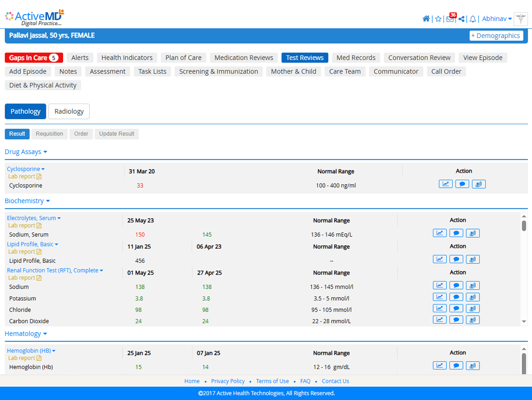Screen dimensions: 532x400
Task: Add comment on Hemoglobin (Hb) result
Action: pyautogui.click(x=456, y=366)
